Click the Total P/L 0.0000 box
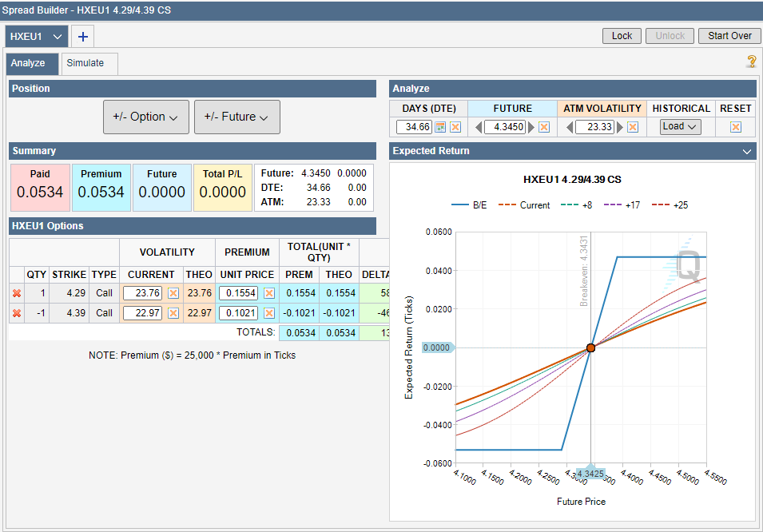763x532 pixels. [x=223, y=188]
